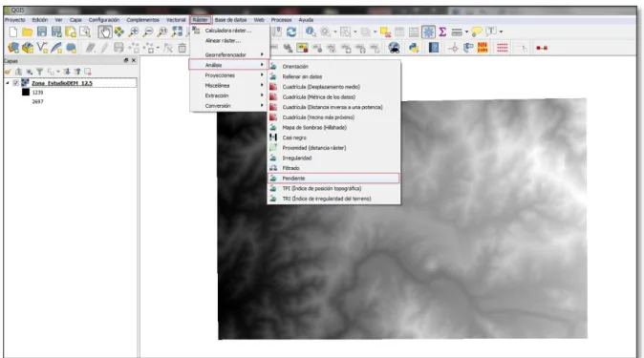The width and height of the screenshot is (644, 358).
Task: Open the Procesos menu
Action: [x=281, y=20]
